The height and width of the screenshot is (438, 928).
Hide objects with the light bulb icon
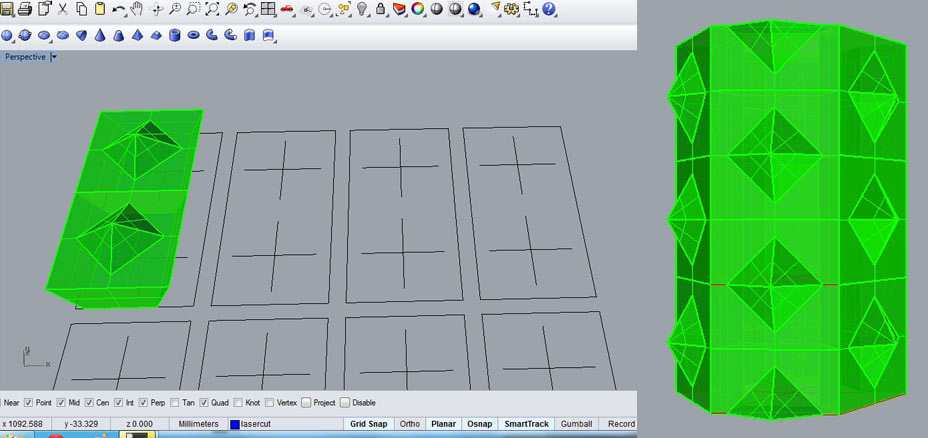pyautogui.click(x=362, y=9)
